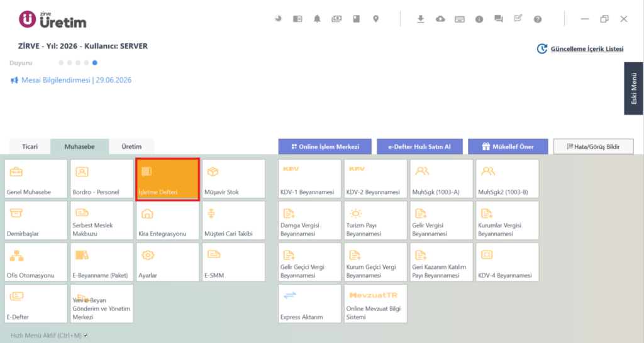Open the Serbest Meslek Makbuzu tile
Screen dimensions: 644x343
[102, 220]
